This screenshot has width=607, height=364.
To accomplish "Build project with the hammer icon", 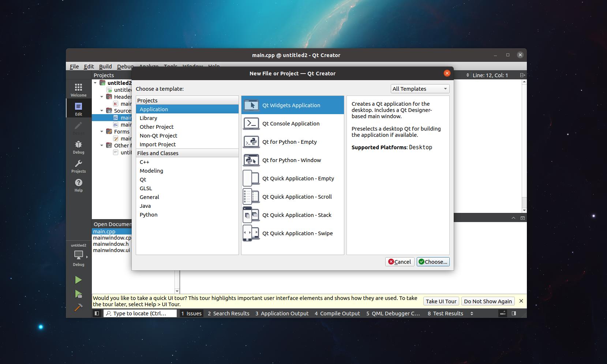I will coord(78,307).
